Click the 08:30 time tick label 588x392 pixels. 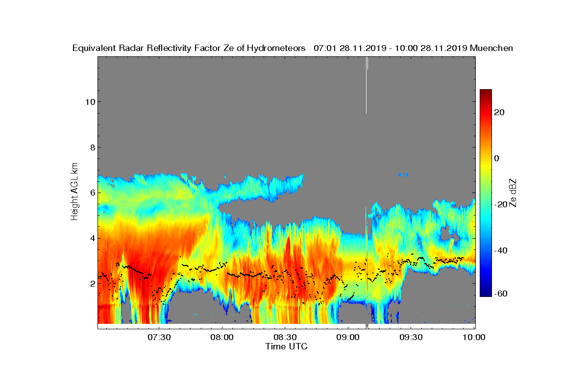tap(285, 337)
